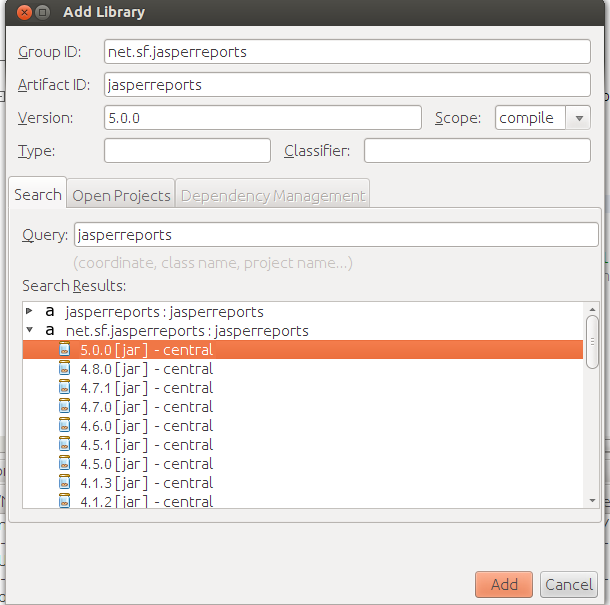This screenshot has height=605, width=610.
Task: Select the '4.7.0 [jar] - central' row
Action: tap(303, 407)
